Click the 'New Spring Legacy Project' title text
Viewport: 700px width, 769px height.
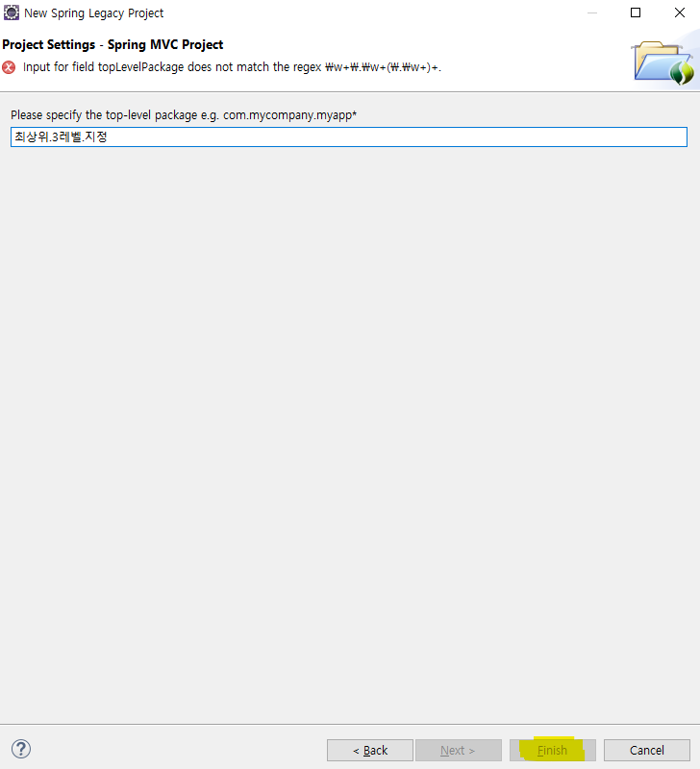(x=93, y=13)
